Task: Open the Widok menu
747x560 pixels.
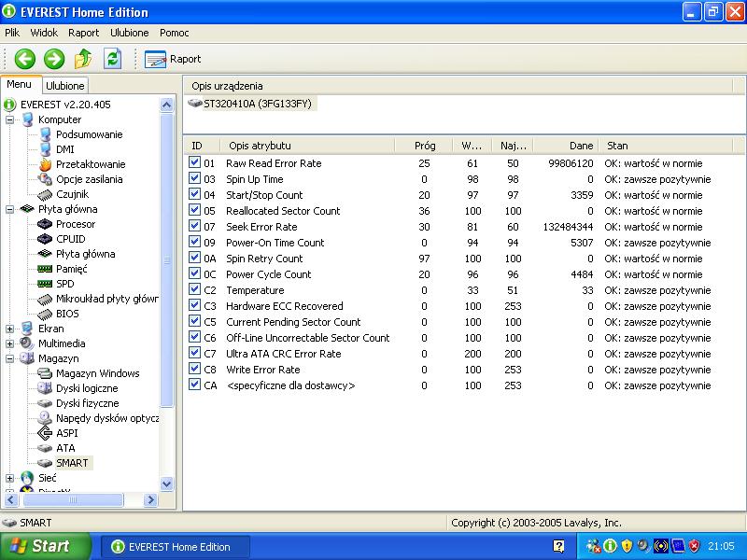Action: click(x=44, y=33)
